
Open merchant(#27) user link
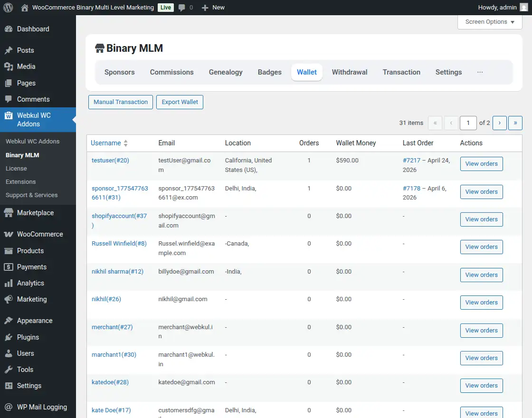tap(112, 327)
